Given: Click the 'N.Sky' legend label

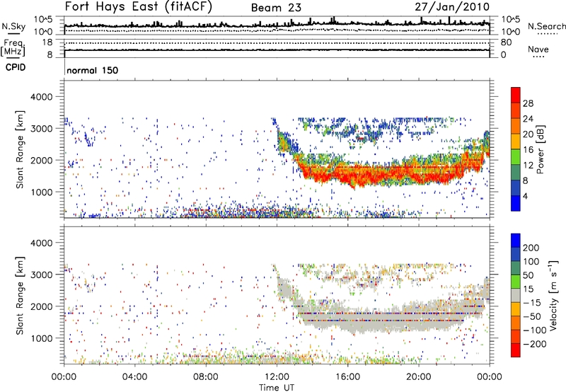Looking at the screenshot, I should 13,26.
